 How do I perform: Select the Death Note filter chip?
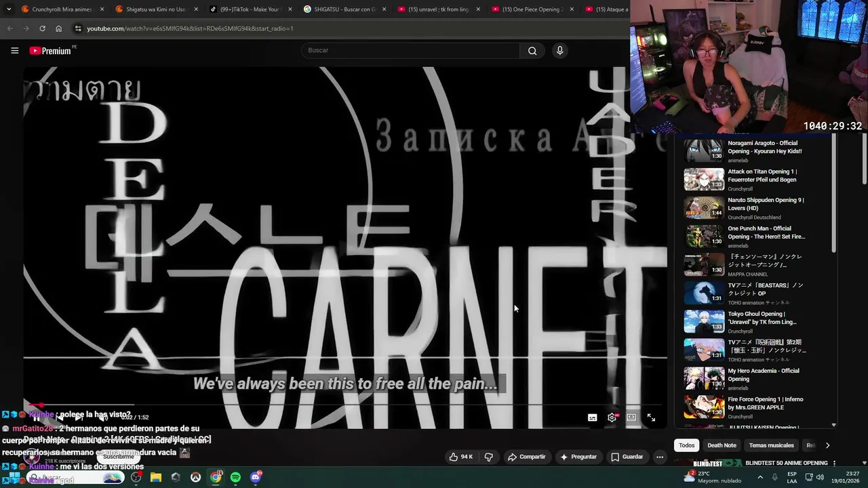(722, 445)
